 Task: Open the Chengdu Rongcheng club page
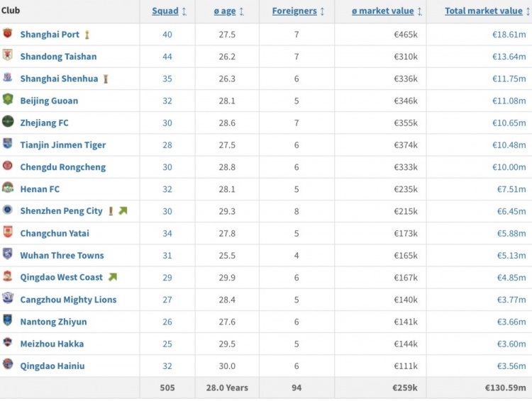pos(62,167)
